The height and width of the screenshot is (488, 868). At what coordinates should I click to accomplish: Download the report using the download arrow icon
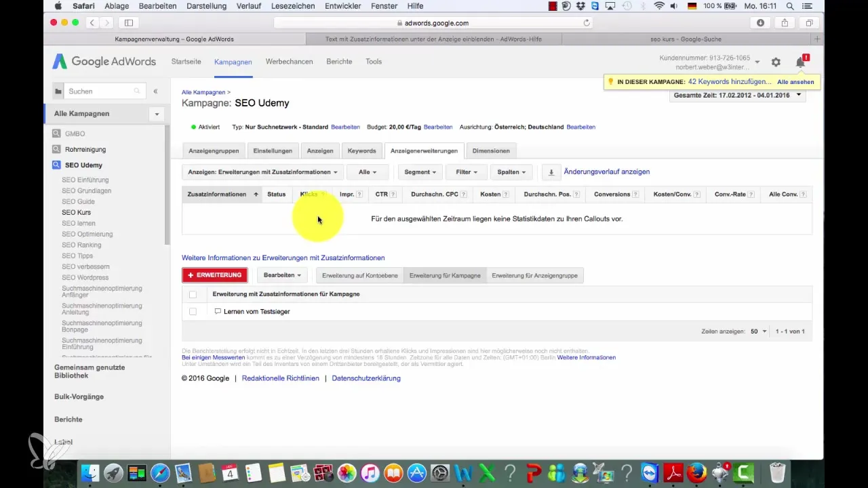(x=551, y=172)
